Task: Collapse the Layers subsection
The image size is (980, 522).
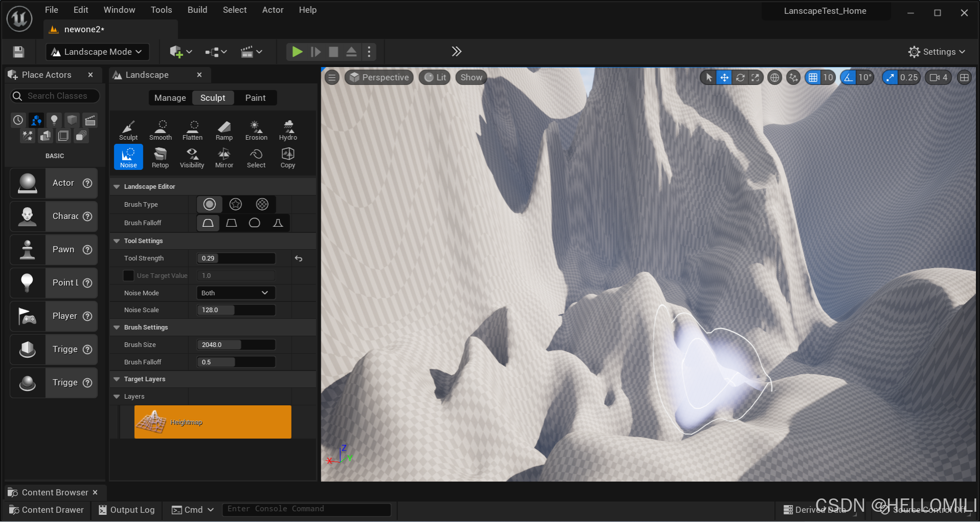Action: (117, 397)
